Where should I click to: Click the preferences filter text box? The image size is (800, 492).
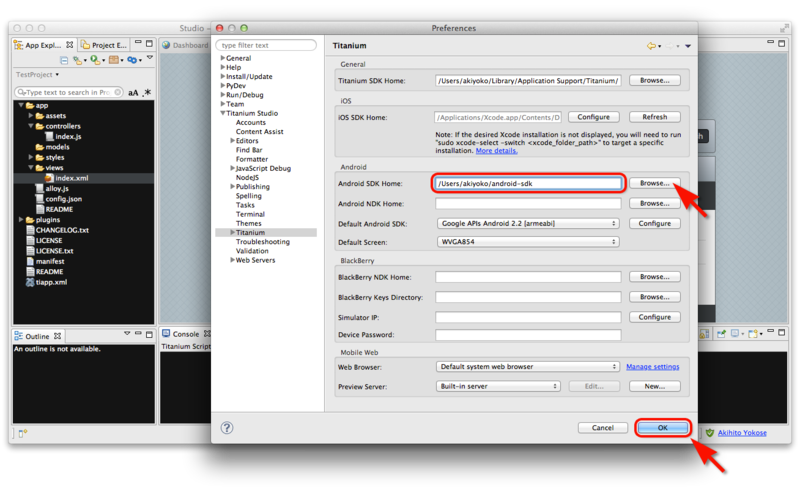point(266,45)
